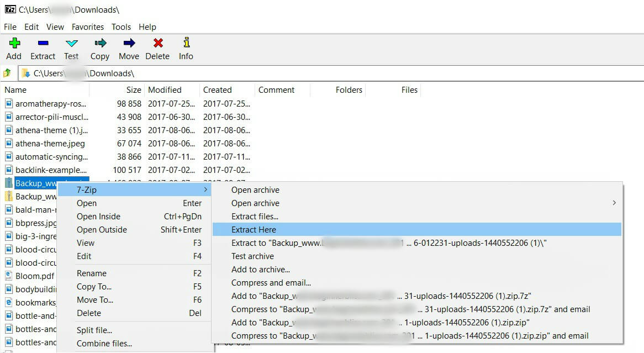Image resolution: width=644 pixels, height=353 pixels.
Task: Choose Add to Backup .zip.7z option
Action: pyautogui.click(x=417, y=296)
